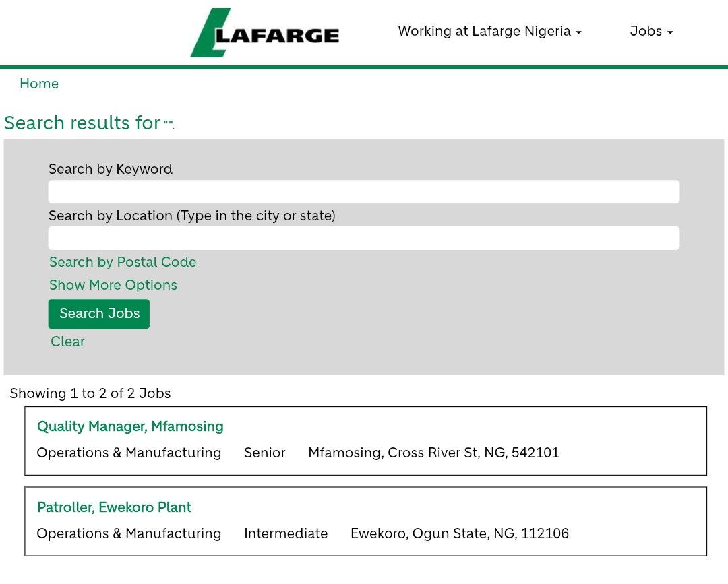Expand the Jobs dropdown menu
Viewport: 728px width, 584px height.
[x=651, y=31]
